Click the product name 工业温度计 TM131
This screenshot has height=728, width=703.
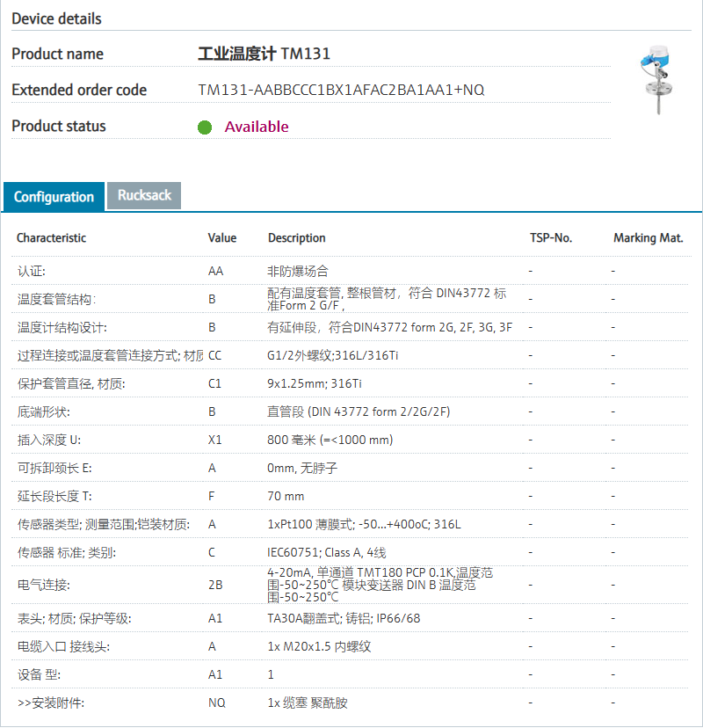click(x=264, y=54)
